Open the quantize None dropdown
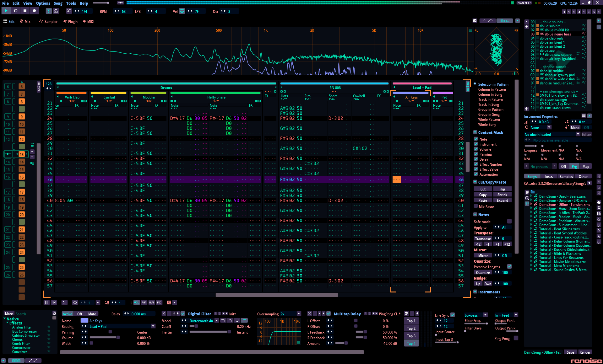Viewport: 603px width, 364px height. pos(549,127)
